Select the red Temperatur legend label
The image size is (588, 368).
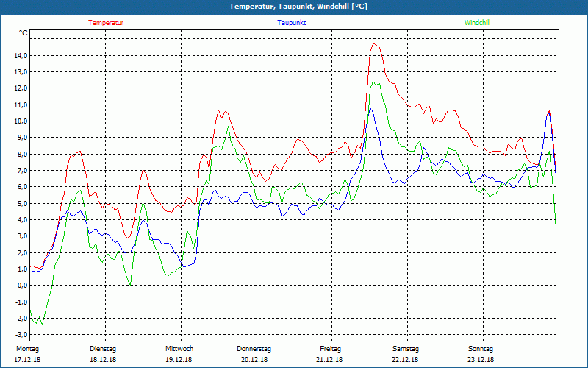point(106,23)
